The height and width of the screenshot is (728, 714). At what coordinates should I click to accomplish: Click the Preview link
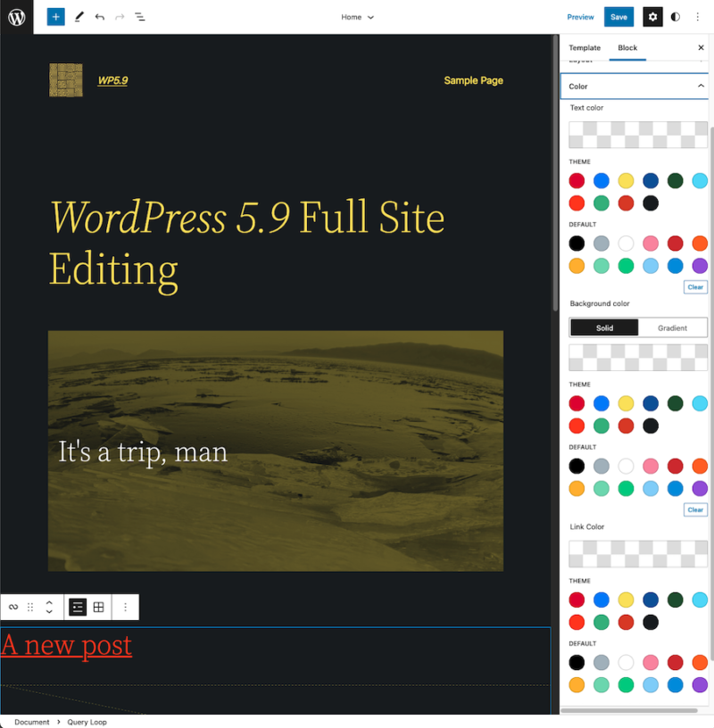point(580,17)
